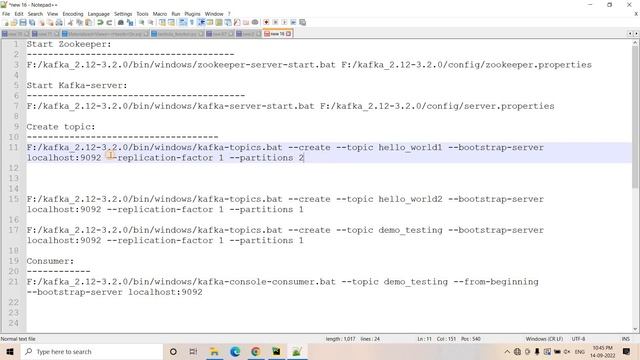This screenshot has width=640, height=360.
Task: Click the Close document toolbar icon
Action: [42, 22]
